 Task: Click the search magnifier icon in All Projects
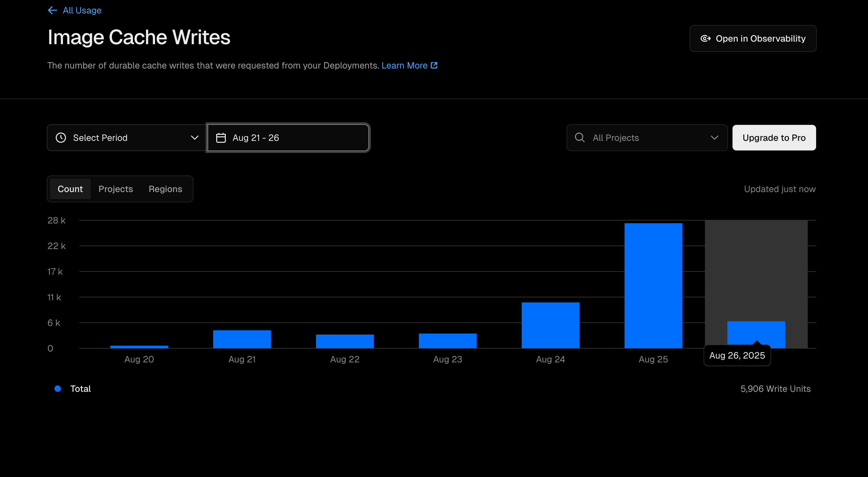coord(579,137)
